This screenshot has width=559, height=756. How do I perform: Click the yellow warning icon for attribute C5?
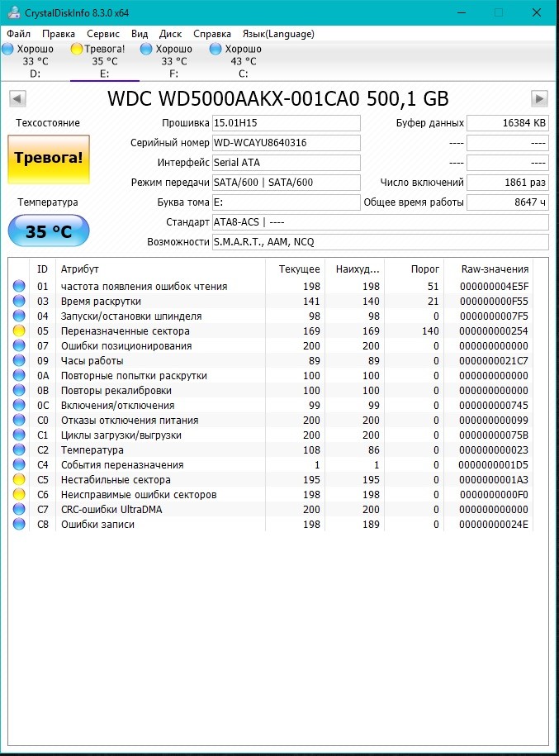[19, 479]
